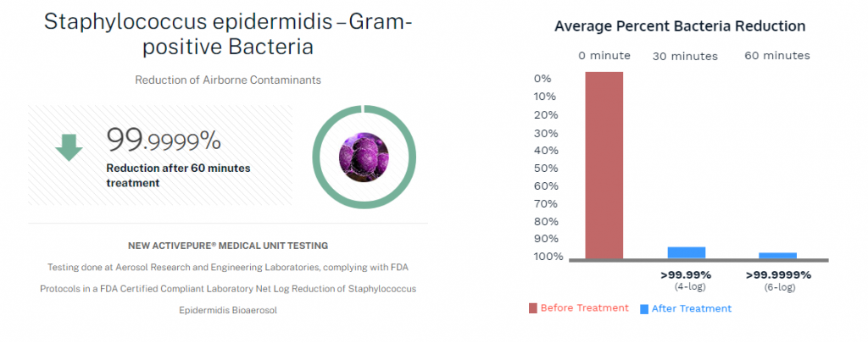
Task: Click the purple bacteria image
Action: click(364, 157)
